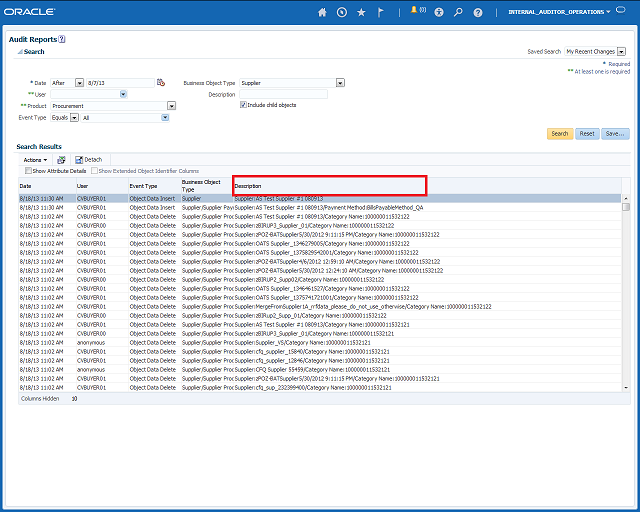Click the results table scroll up arrow
640x512 pixels.
[x=626, y=198]
